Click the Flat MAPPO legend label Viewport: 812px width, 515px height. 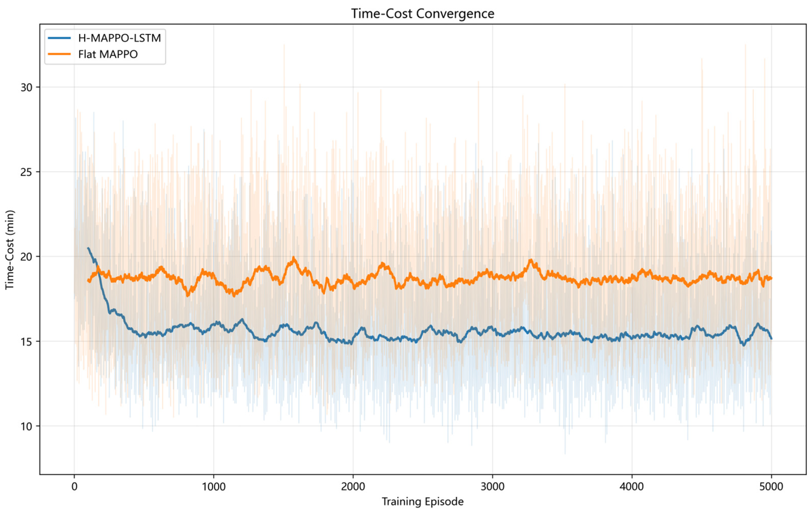[x=108, y=54]
